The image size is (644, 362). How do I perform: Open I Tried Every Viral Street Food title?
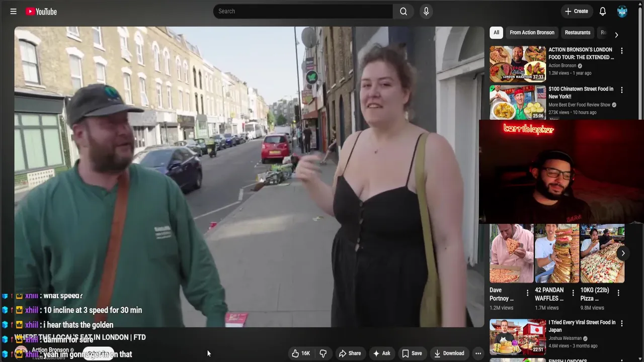coord(582,326)
